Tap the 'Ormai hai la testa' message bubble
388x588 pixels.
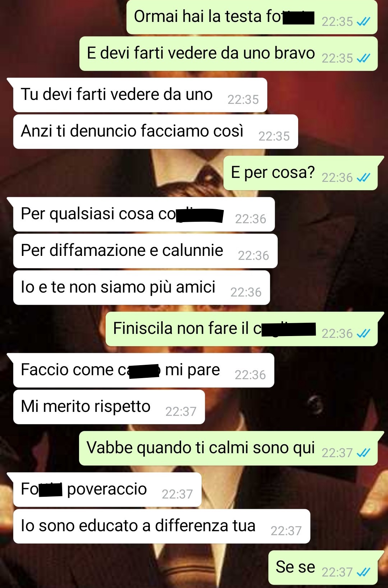click(252, 17)
